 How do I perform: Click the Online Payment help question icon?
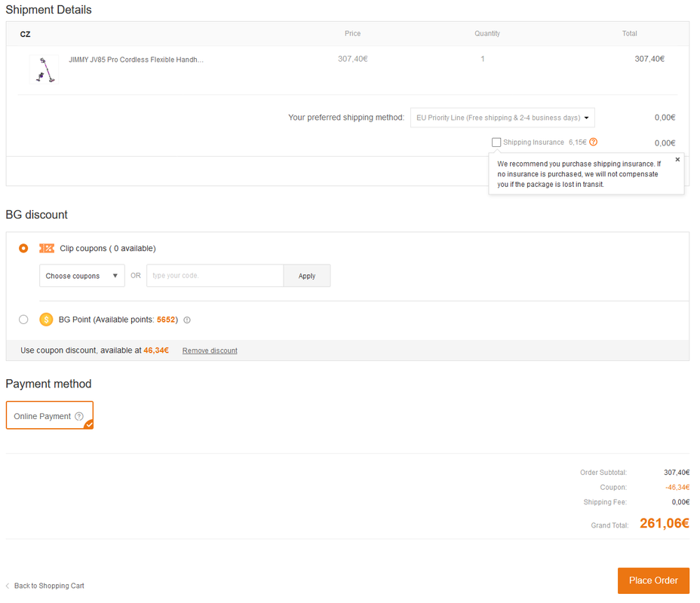pos(79,416)
